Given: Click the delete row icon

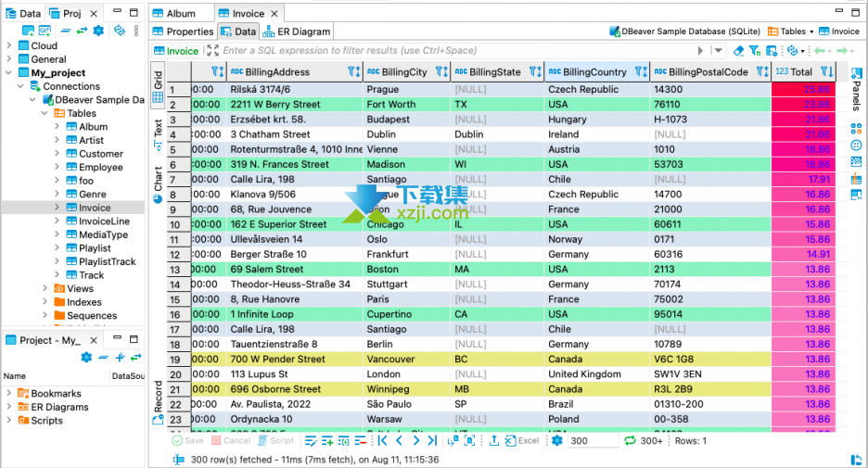Looking at the screenshot, I should click(361, 441).
